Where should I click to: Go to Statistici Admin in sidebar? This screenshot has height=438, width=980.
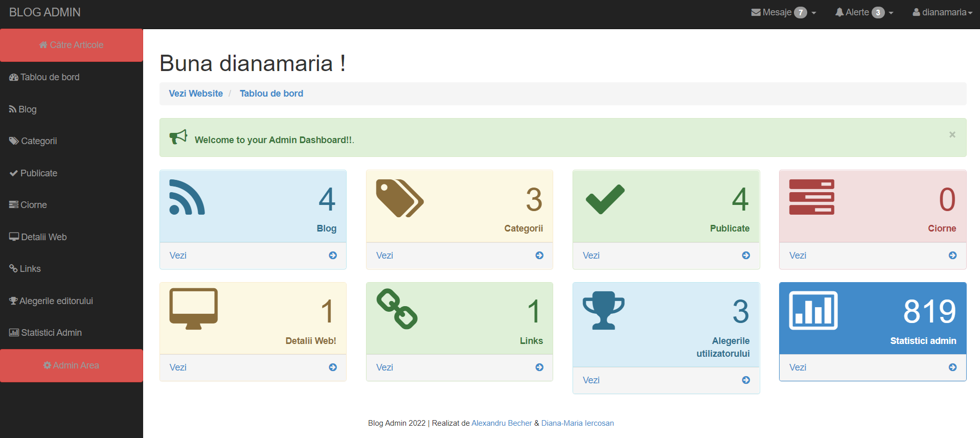coord(51,333)
